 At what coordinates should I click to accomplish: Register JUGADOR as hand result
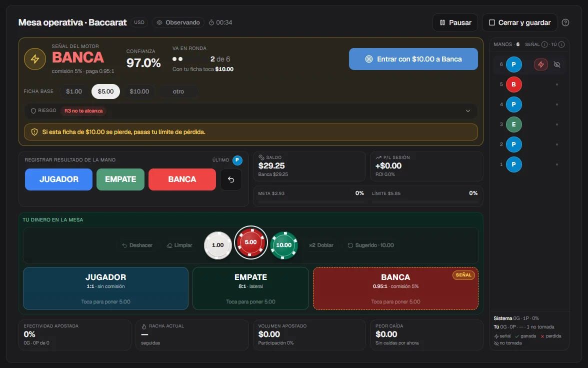point(59,179)
